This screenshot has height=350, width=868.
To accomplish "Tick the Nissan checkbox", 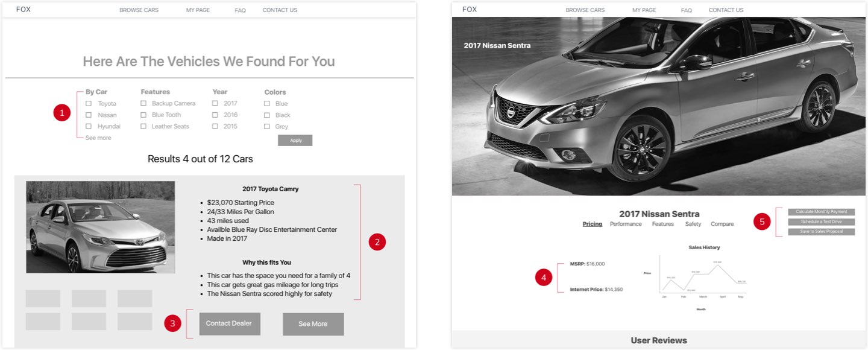I will point(89,115).
